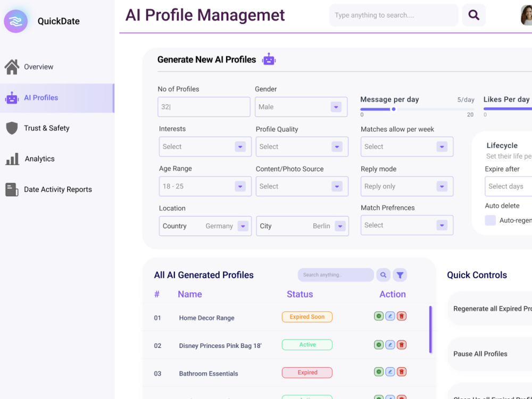Image resolution: width=532 pixels, height=399 pixels.
Task: Click green view icon for Home Decor Range
Action: [379, 316]
